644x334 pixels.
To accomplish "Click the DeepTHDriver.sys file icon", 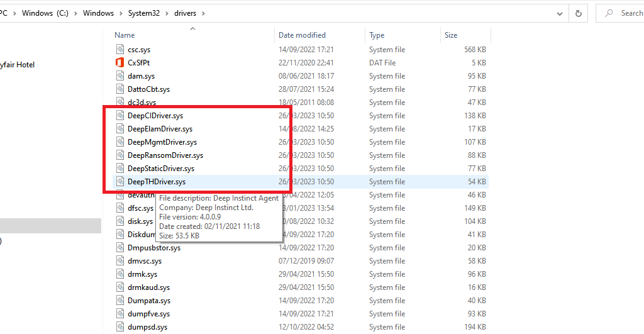I will tap(120, 181).
